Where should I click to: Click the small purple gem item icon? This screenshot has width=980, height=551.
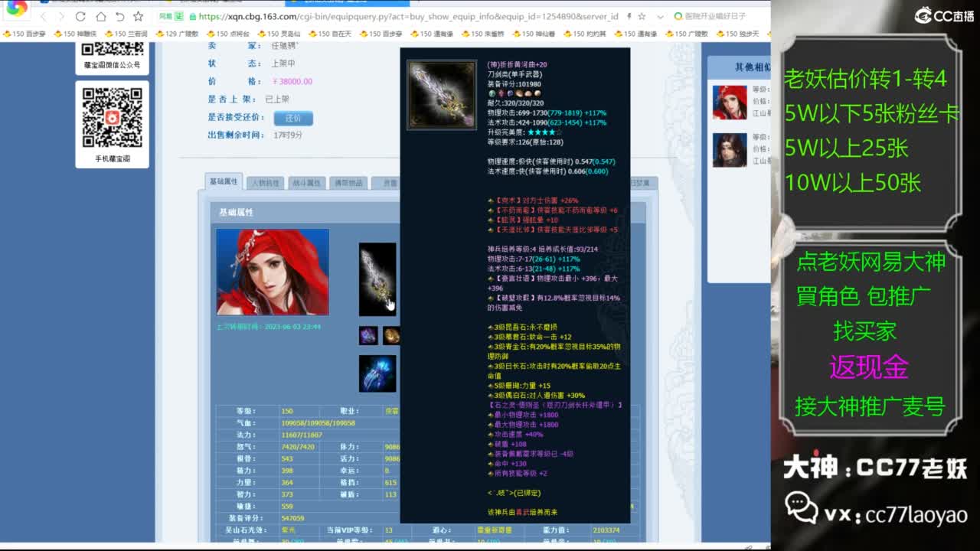[x=368, y=335]
